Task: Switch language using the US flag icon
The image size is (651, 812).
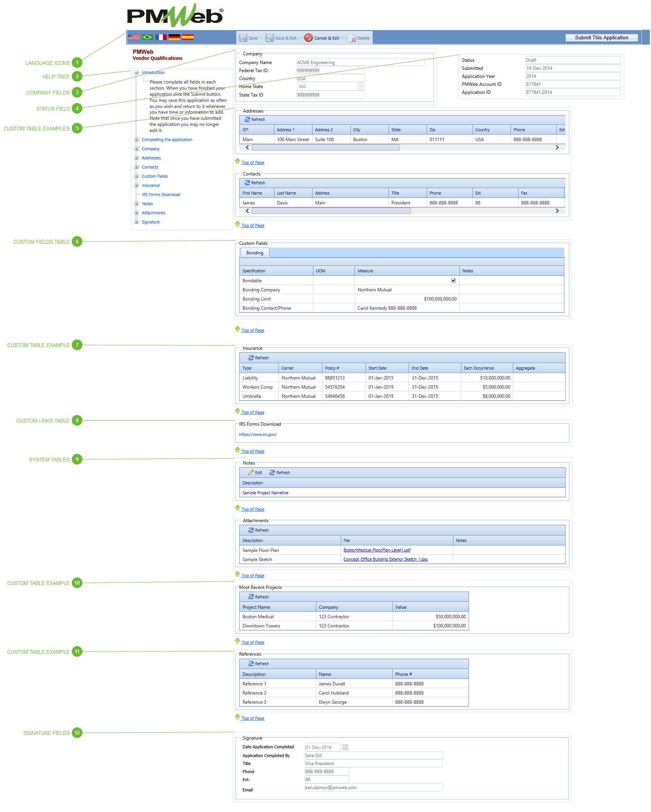Action: 134,37
